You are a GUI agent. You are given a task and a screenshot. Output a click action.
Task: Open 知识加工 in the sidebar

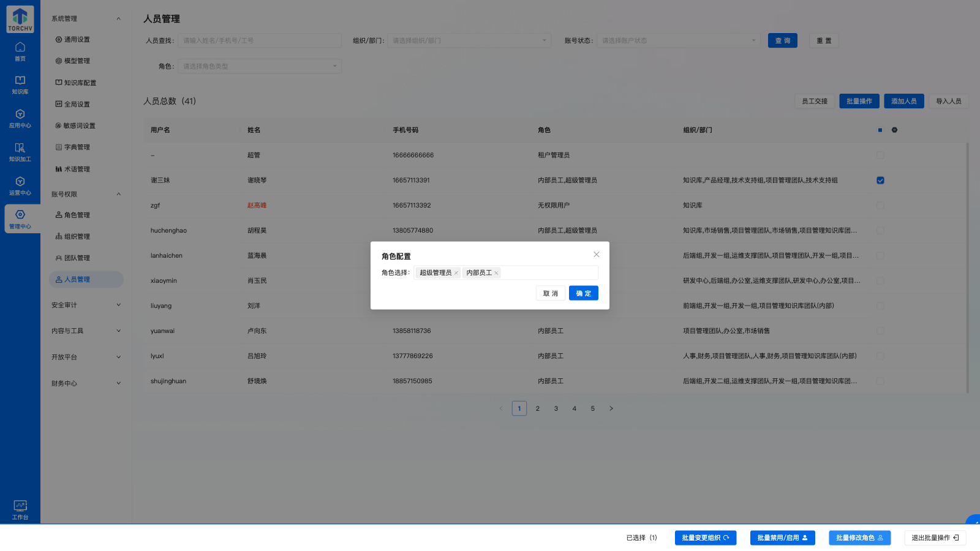point(20,153)
